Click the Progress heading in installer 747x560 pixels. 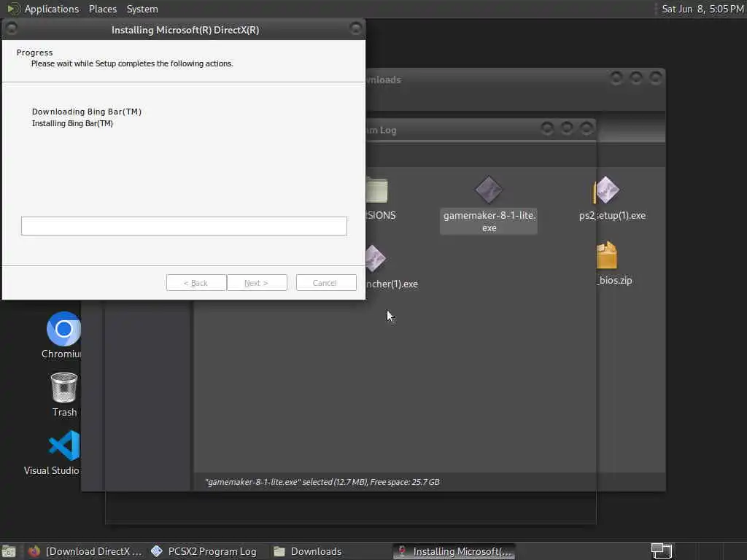(35, 52)
